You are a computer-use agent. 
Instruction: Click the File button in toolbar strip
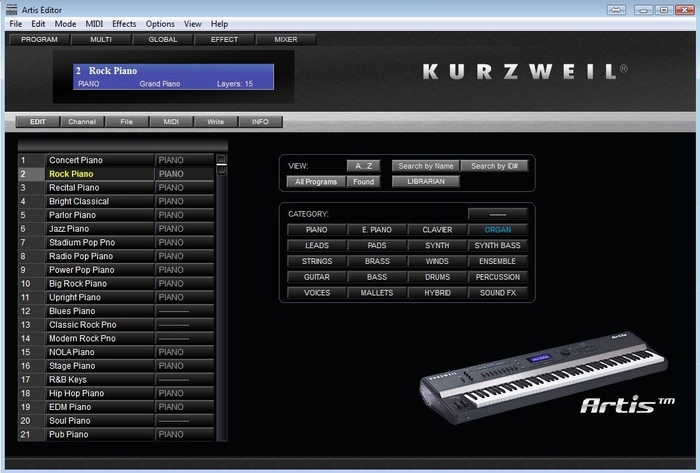pyautogui.click(x=127, y=121)
